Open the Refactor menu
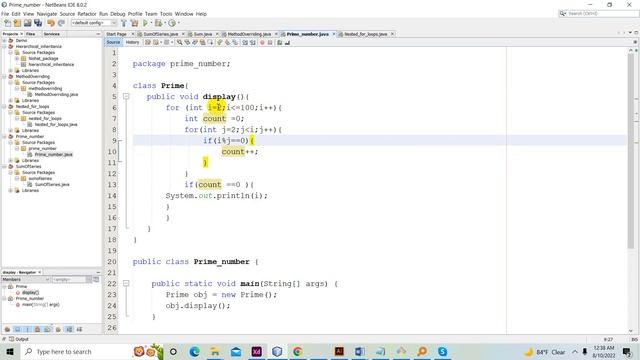Viewport: 640px width, 360px height. [x=87, y=14]
